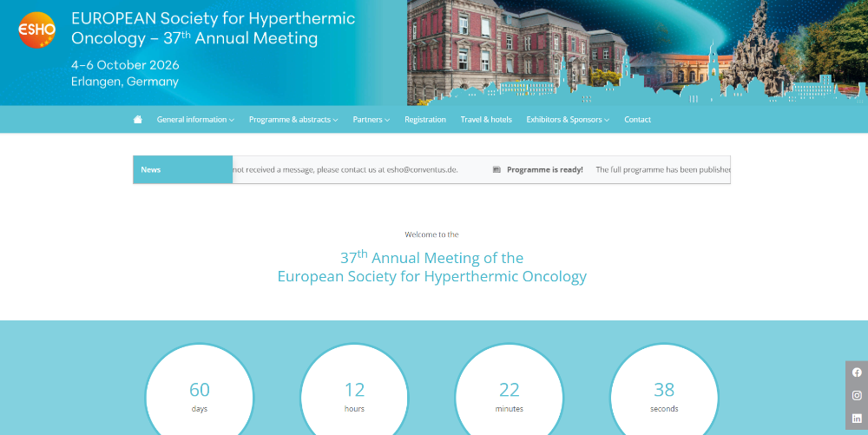
Task: Click the ESHO logo in header
Action: pos(36,30)
